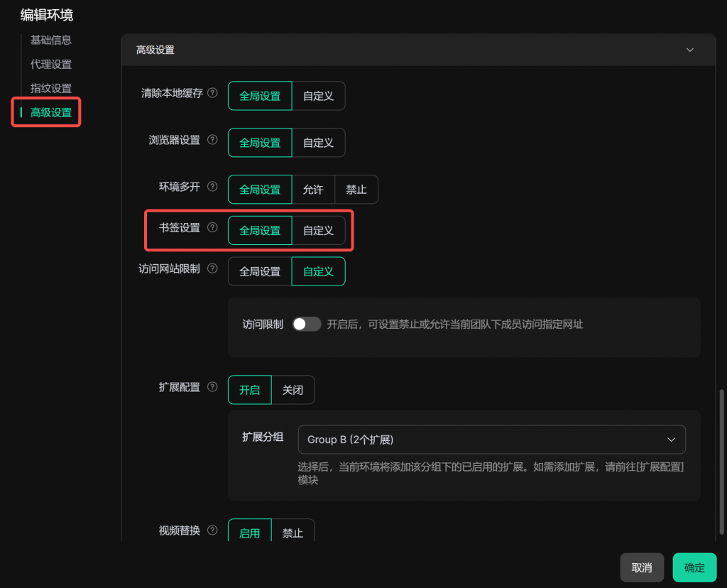Click help icon beside 扩展配置

(x=212, y=388)
